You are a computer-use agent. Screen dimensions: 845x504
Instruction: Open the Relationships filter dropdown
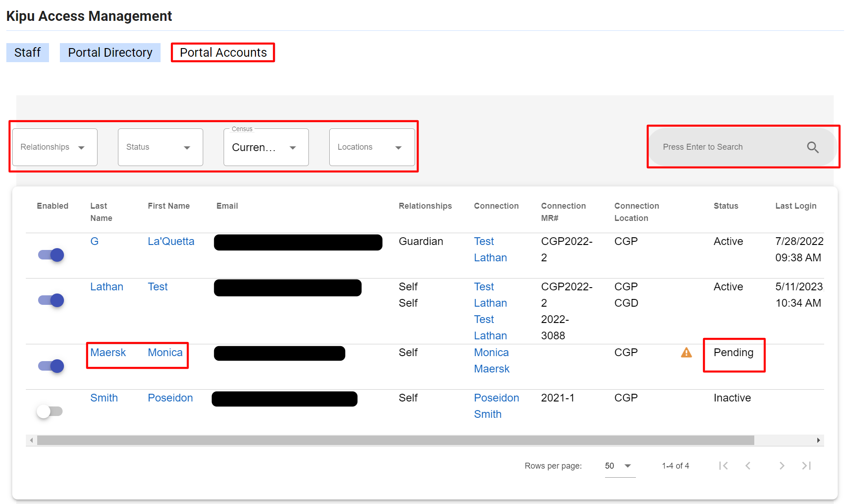[x=54, y=147]
